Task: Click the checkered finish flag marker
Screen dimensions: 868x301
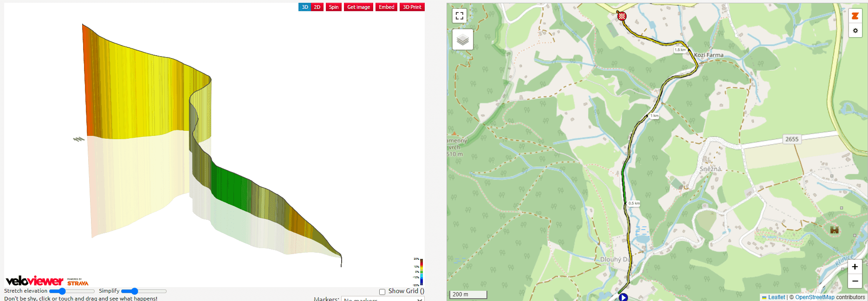Action: 622,16
